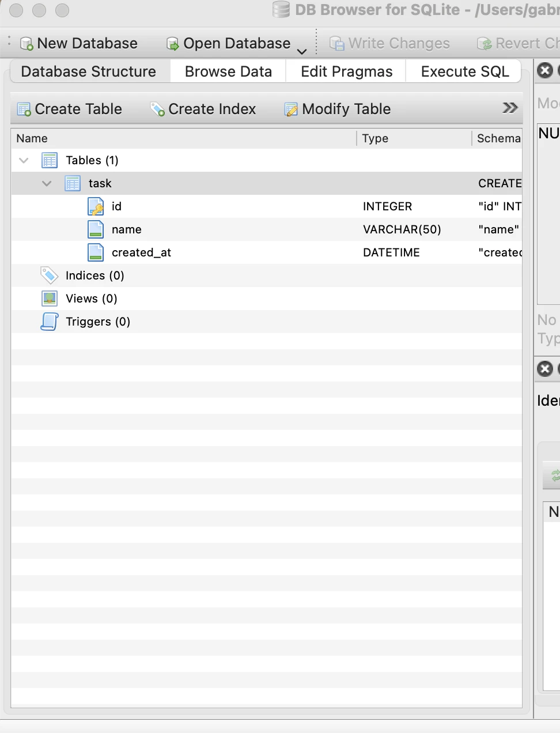The image size is (560, 733).
Task: Close the top right dock panel
Action: (545, 70)
